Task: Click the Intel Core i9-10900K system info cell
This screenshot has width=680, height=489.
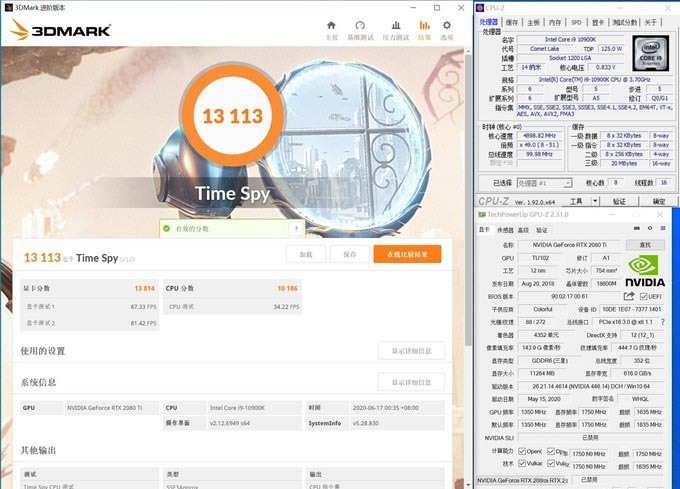Action: (254, 408)
